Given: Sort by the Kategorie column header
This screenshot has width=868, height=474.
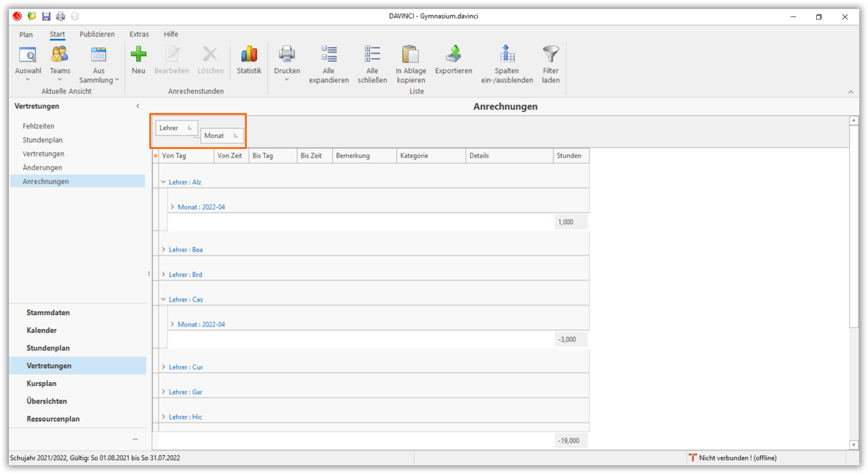Looking at the screenshot, I should click(430, 156).
